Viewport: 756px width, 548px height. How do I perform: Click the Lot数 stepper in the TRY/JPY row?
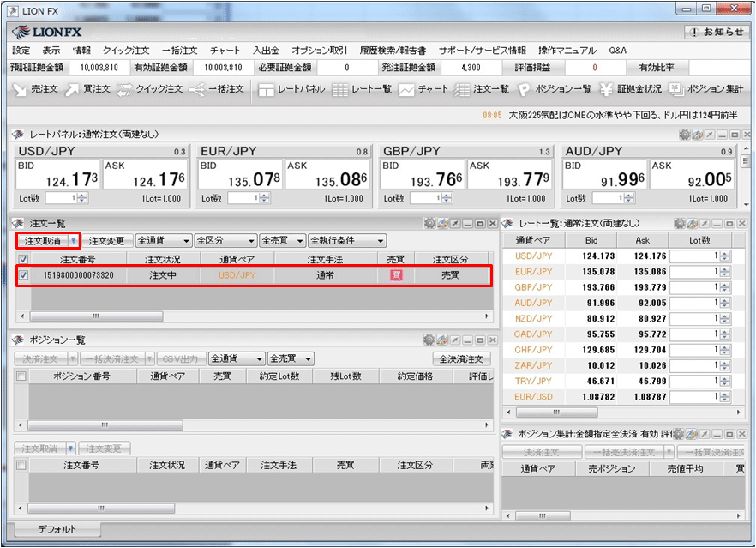(724, 381)
